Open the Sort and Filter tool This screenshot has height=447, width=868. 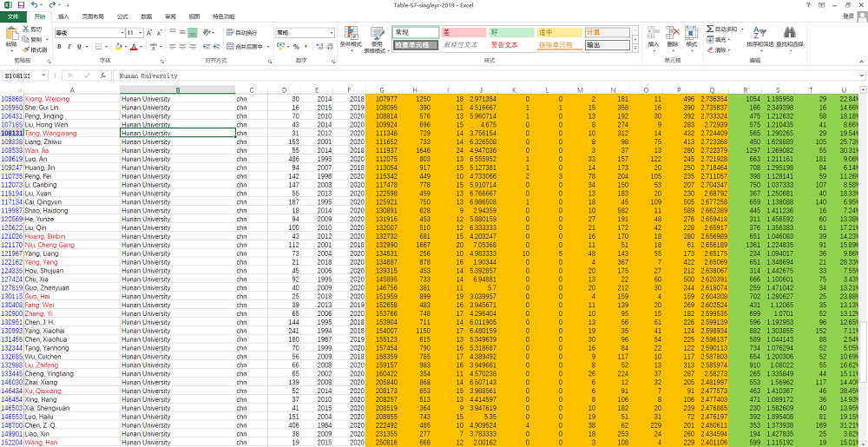pyautogui.click(x=759, y=36)
